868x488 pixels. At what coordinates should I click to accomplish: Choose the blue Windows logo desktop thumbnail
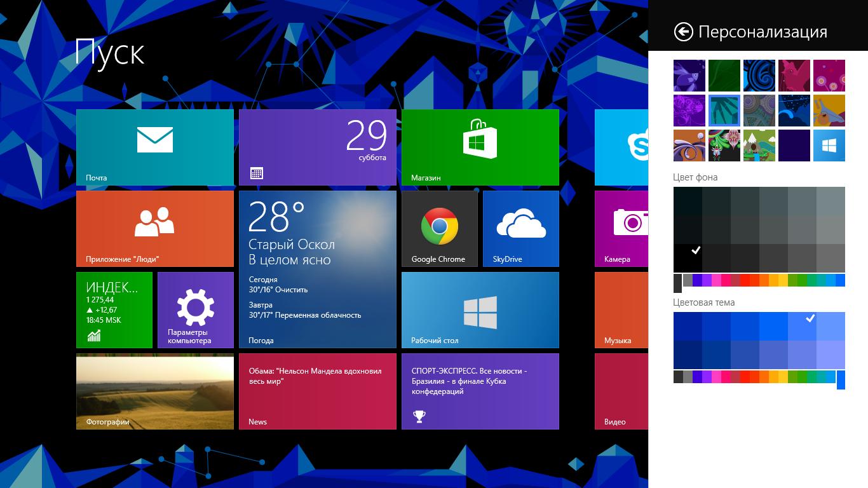(x=829, y=146)
